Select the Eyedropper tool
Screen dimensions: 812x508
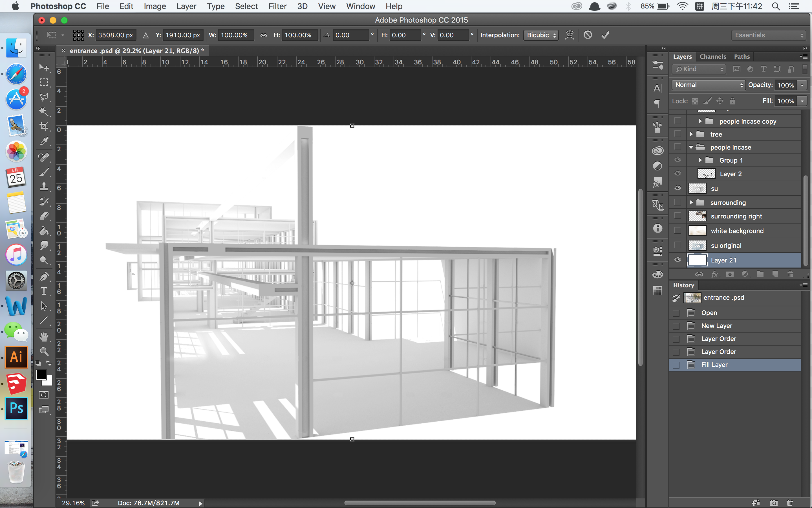point(44,141)
